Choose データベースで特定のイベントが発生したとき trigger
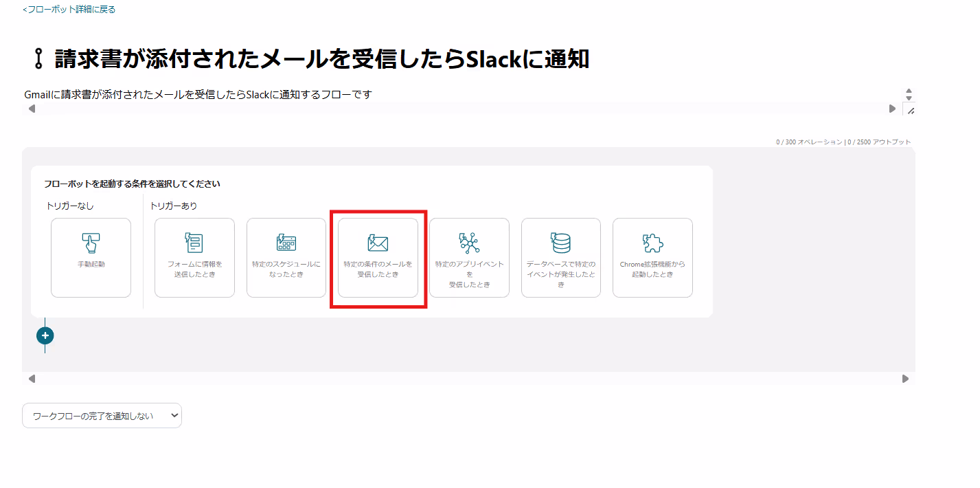 point(561,258)
